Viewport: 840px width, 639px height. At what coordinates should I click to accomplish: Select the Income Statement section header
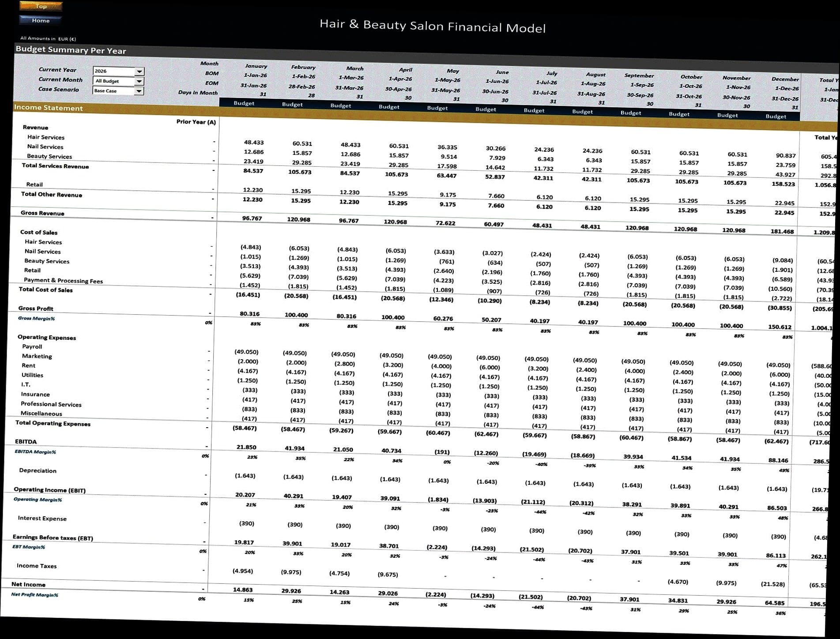49,108
